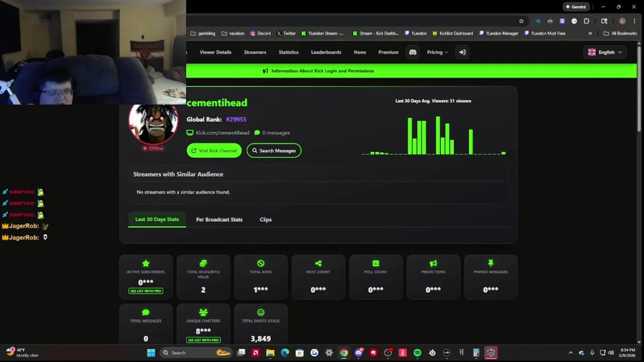Open Spotify from the taskbar
The image size is (644, 362).
(x=417, y=353)
